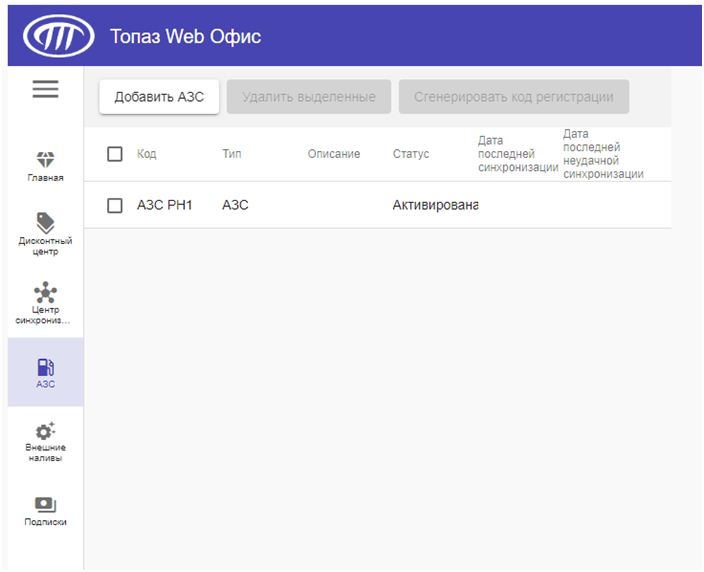The image size is (704, 572).
Task: Click the Описание column header
Action: click(334, 154)
